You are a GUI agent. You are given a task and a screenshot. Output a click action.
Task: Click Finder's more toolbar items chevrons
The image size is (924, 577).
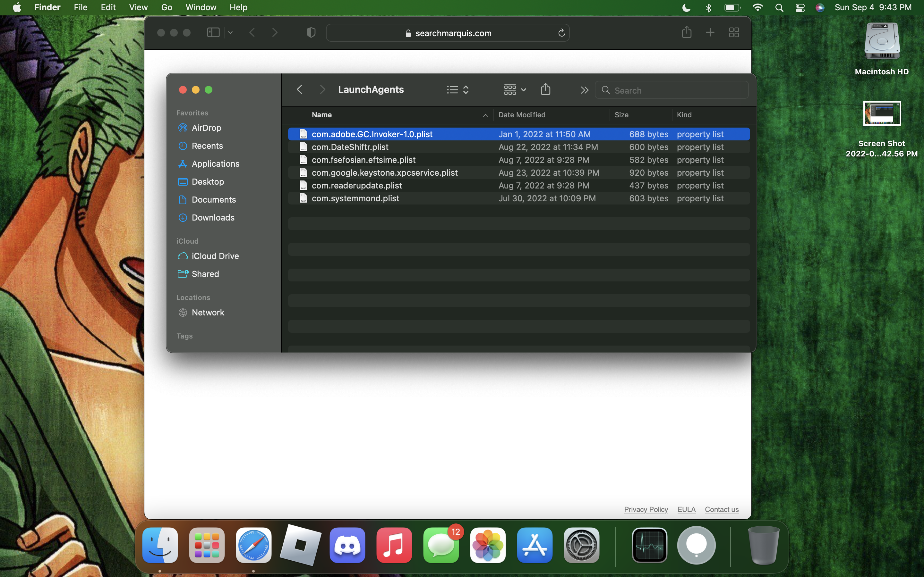pyautogui.click(x=584, y=90)
